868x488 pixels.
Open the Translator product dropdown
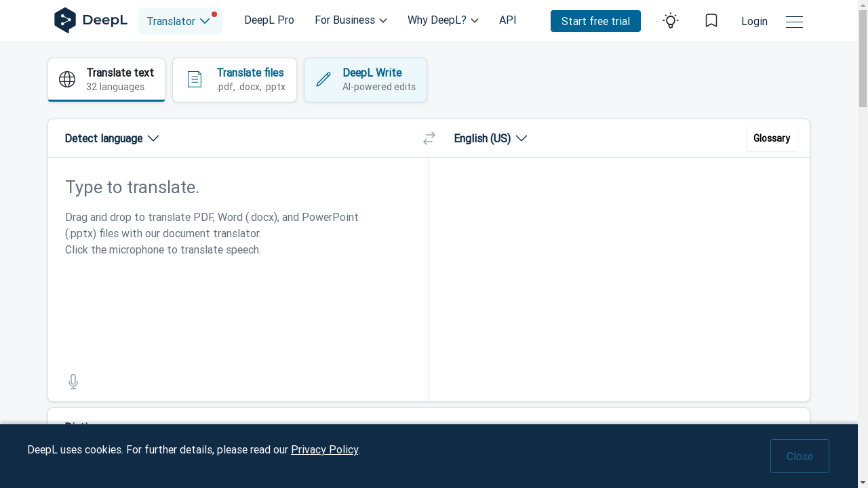180,21
